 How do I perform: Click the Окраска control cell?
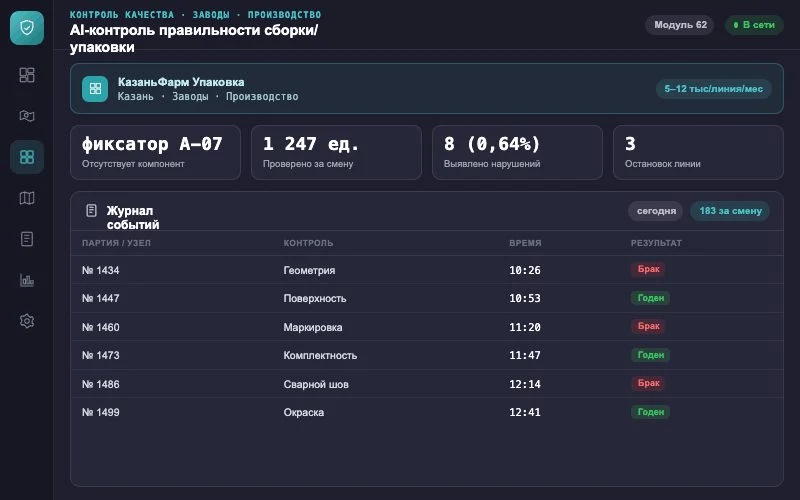click(304, 412)
